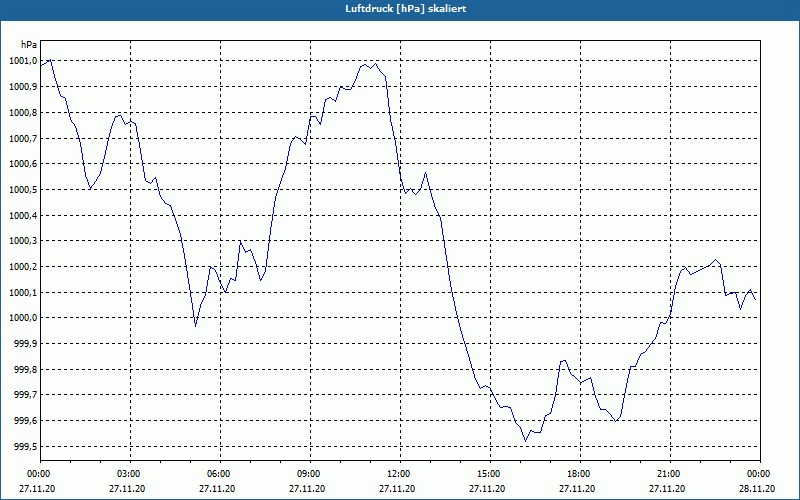Click the x-axis time label 06:00

tap(220, 474)
